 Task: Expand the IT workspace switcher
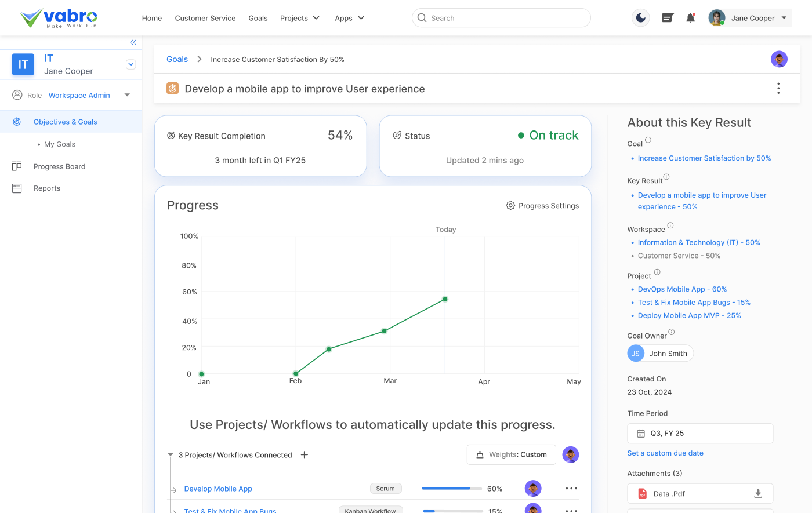130,64
